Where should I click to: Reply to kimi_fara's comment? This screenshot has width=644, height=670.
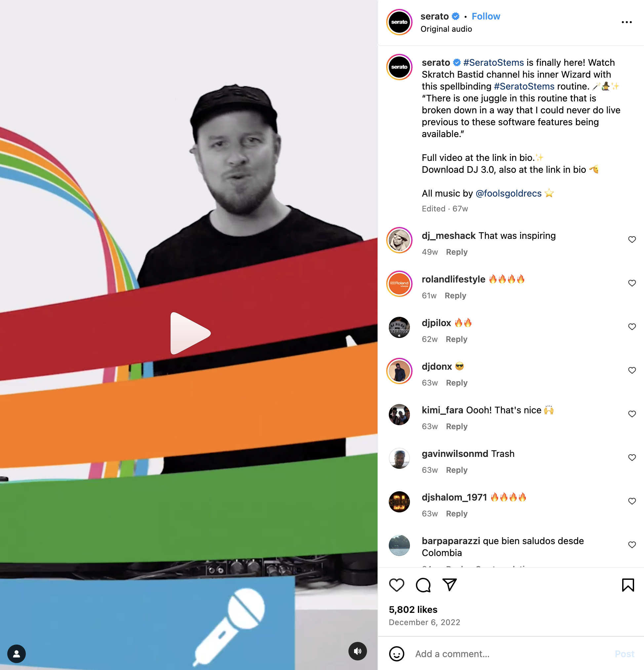click(457, 427)
